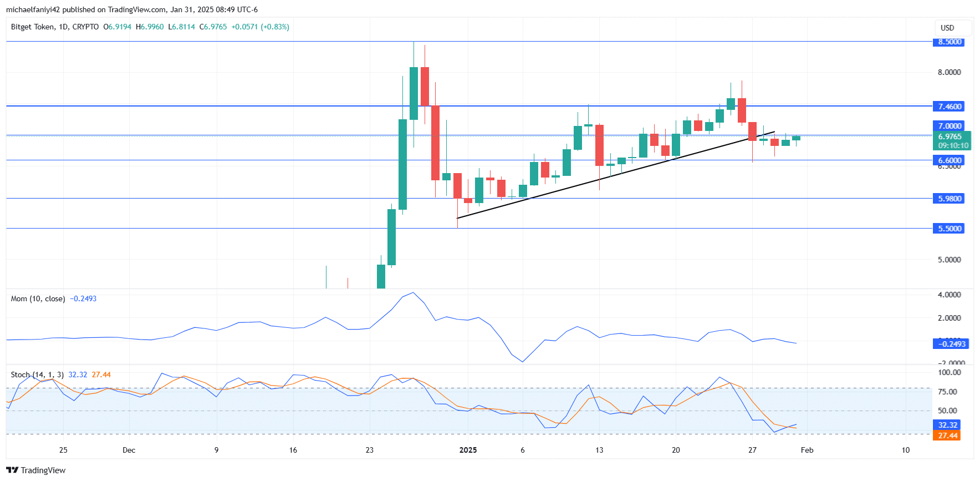Viewport: 980px width, 481px height.
Task: Click the 5.5000 price level label
Action: [949, 229]
